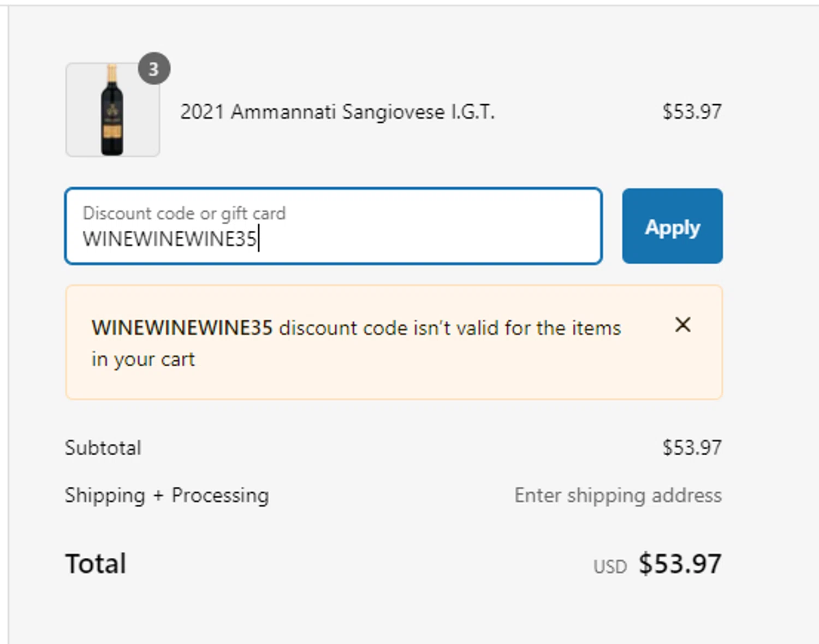The image size is (819, 644).
Task: Click the bold WINEWINEWINE35 in the alert
Action: coord(182,328)
